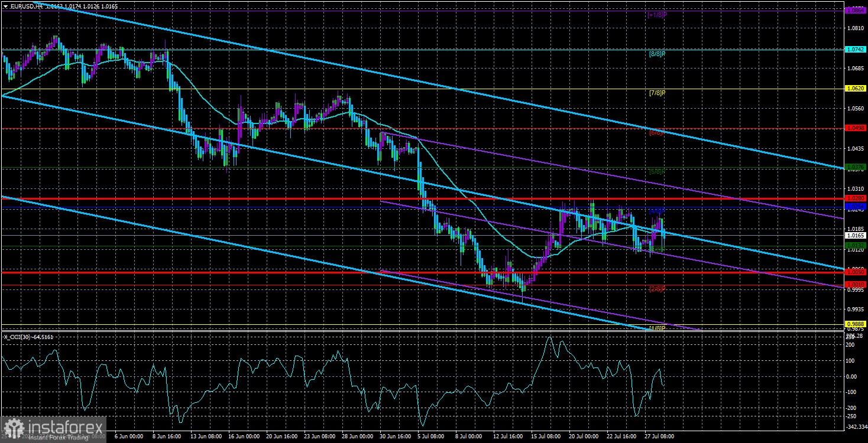
Task: Select the [+1/8]P Murrey level label
Action: tap(658, 15)
